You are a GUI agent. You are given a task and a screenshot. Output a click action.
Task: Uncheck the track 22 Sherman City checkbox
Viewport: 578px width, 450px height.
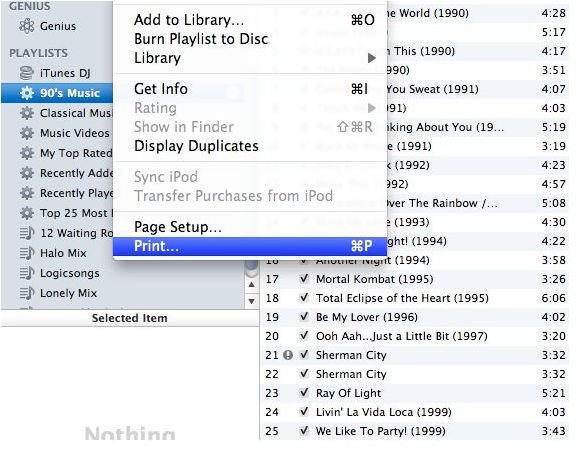pos(304,374)
